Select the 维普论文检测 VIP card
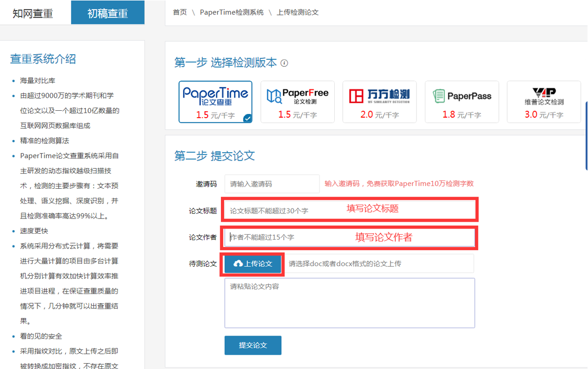 [544, 102]
